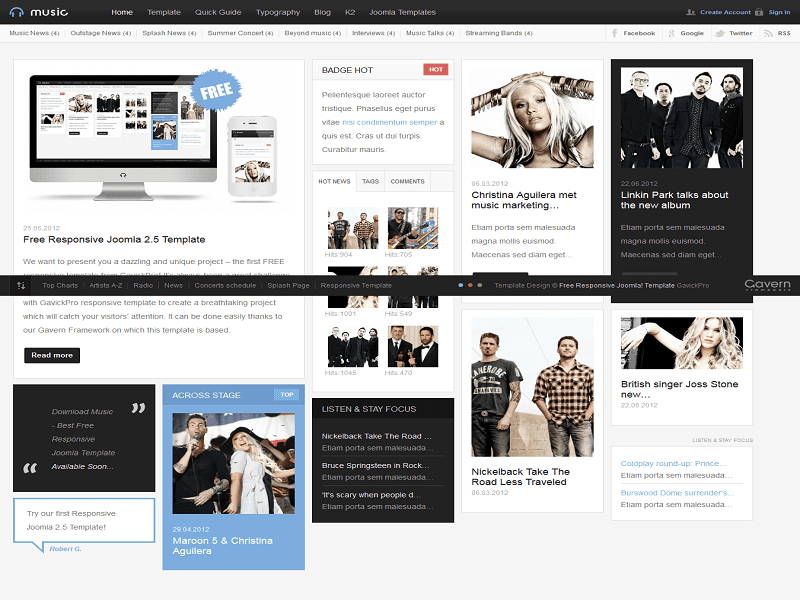Open Bruce Springsteen in Rock headline
The height and width of the screenshot is (600, 800).
[376, 465]
